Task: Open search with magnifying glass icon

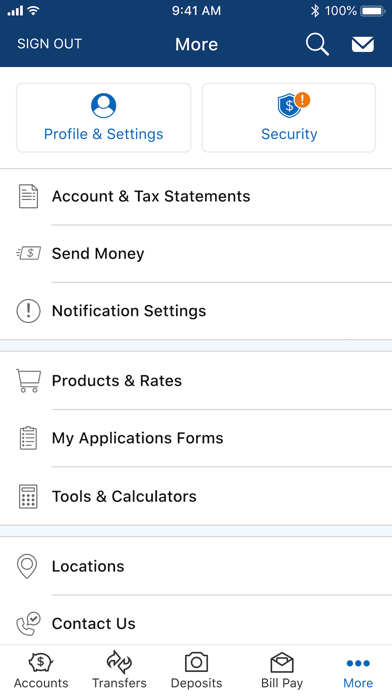Action: (317, 44)
